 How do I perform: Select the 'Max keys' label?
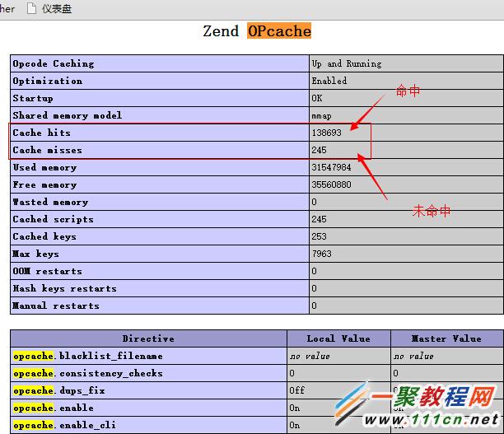pos(35,254)
